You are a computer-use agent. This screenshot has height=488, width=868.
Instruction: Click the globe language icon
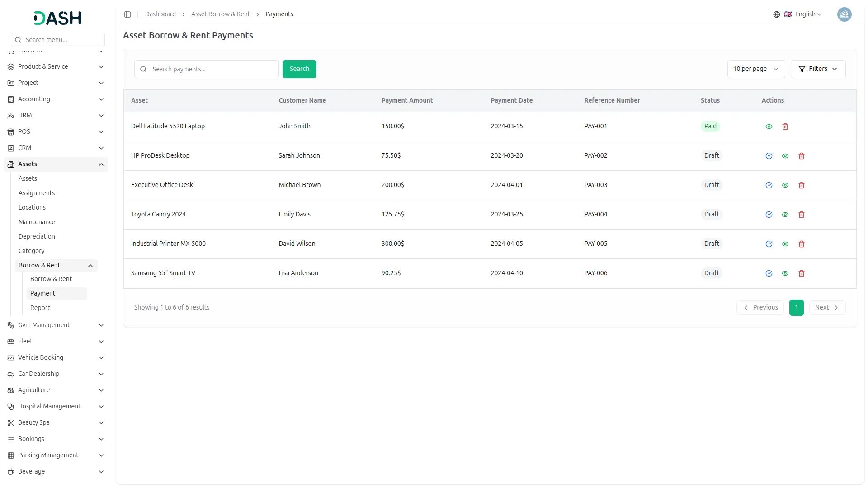tap(777, 14)
